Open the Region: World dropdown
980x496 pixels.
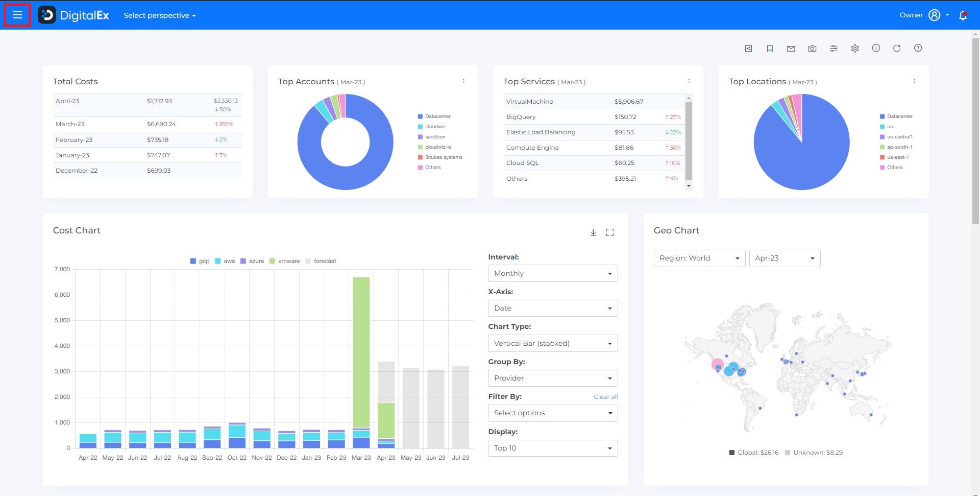click(x=699, y=258)
